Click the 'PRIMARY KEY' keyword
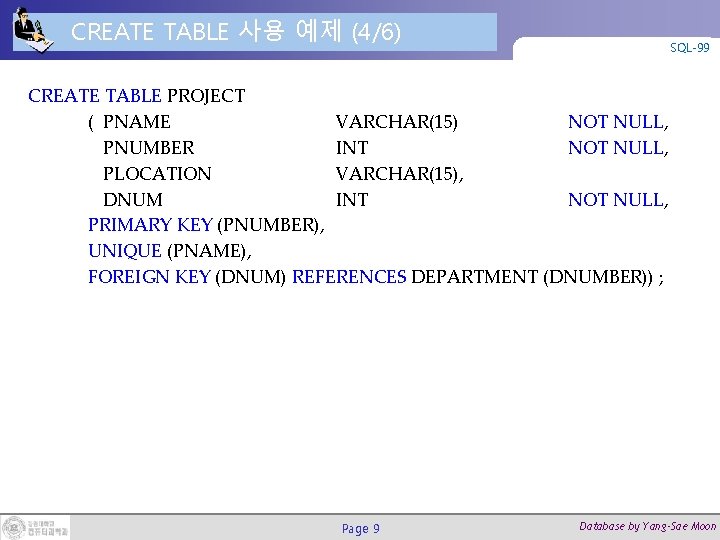Image resolution: width=720 pixels, height=540 pixels. (150, 225)
